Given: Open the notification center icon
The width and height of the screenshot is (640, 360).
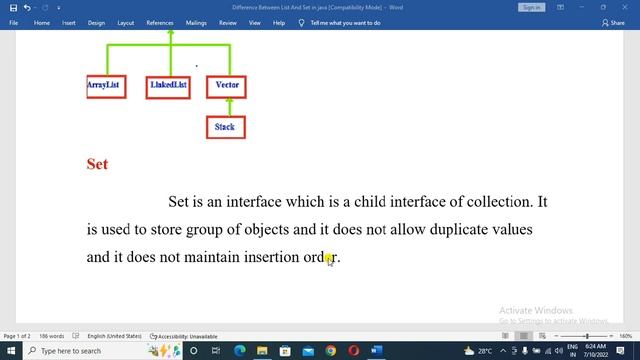Looking at the screenshot, I should [620, 351].
